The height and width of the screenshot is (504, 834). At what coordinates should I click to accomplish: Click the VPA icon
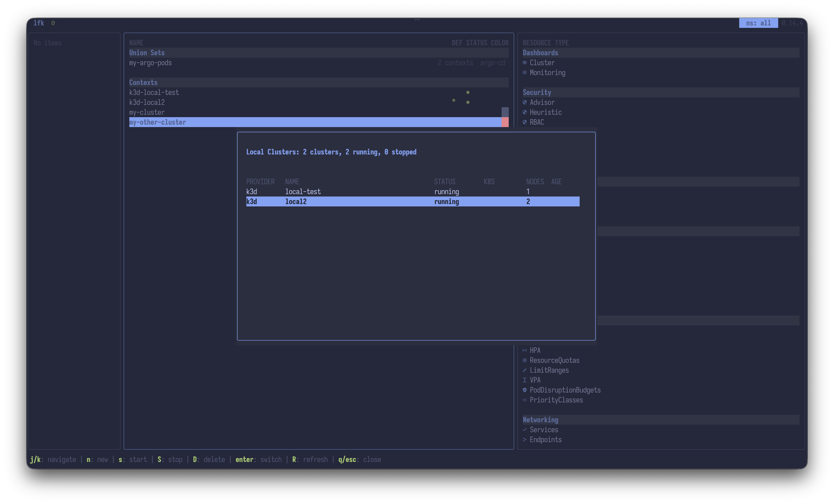coord(525,380)
